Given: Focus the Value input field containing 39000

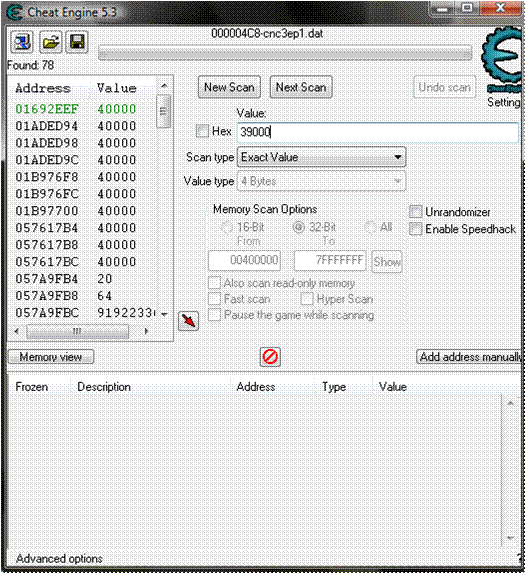Looking at the screenshot, I should coord(378,132).
